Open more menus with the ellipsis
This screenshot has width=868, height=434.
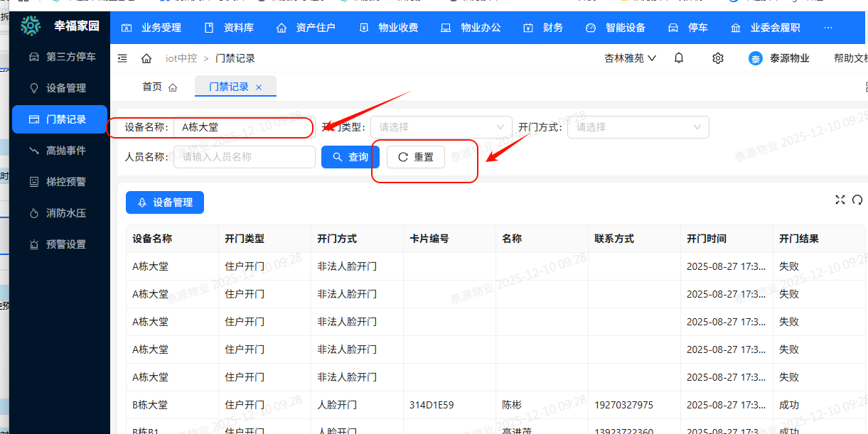tap(827, 28)
